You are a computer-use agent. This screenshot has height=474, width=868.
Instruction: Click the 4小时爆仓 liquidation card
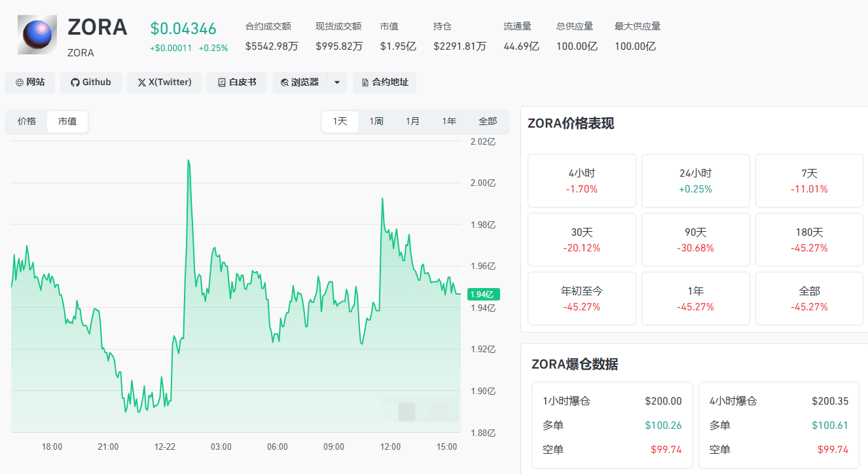779,425
